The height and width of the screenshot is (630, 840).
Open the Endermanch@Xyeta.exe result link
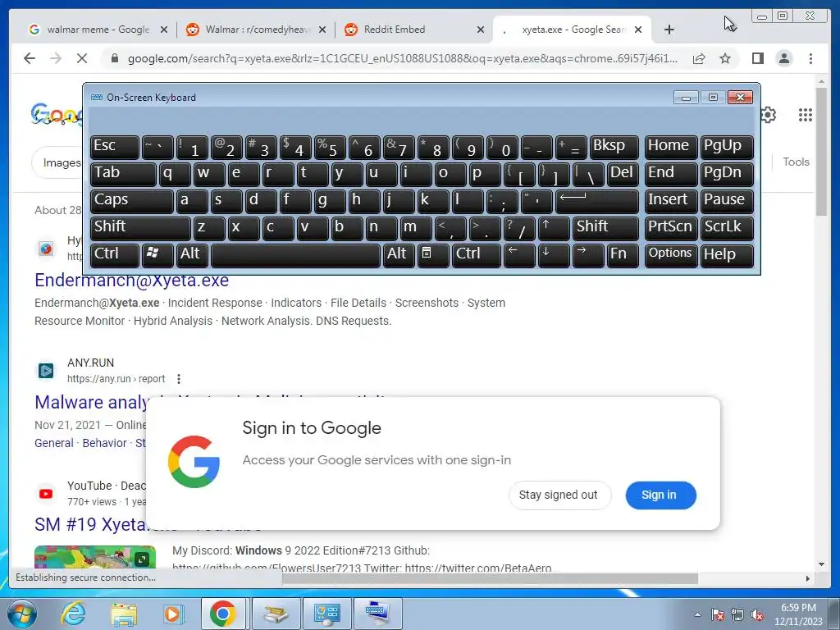coord(132,281)
